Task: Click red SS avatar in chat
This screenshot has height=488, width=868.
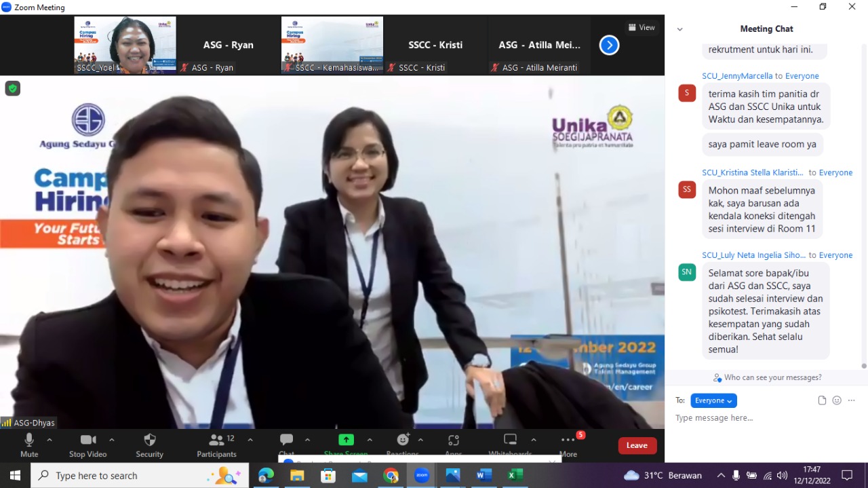Action: click(x=687, y=189)
